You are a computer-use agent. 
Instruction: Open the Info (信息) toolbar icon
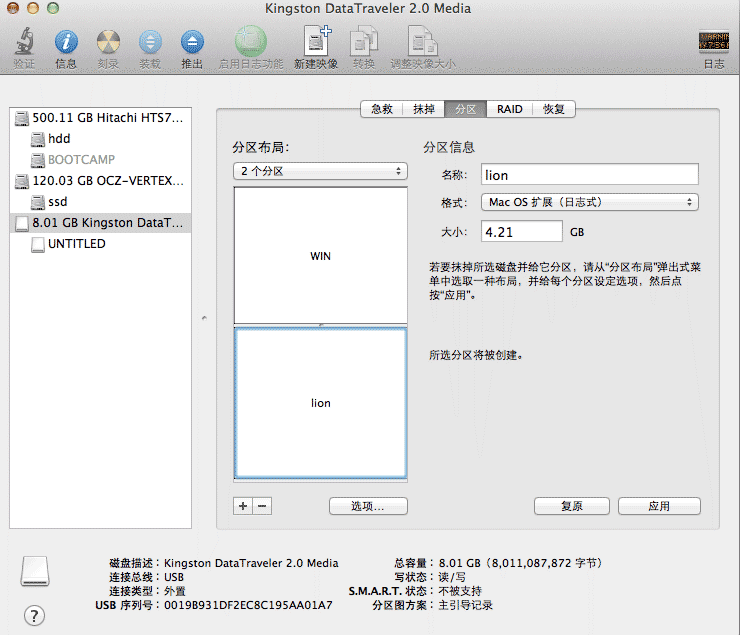(66, 42)
